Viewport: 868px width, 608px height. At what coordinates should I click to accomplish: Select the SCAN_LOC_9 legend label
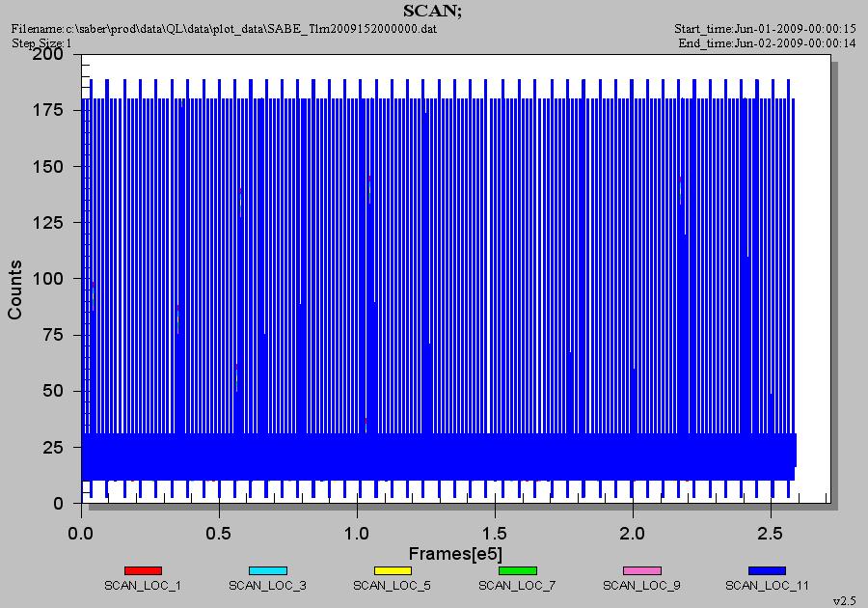(x=641, y=585)
